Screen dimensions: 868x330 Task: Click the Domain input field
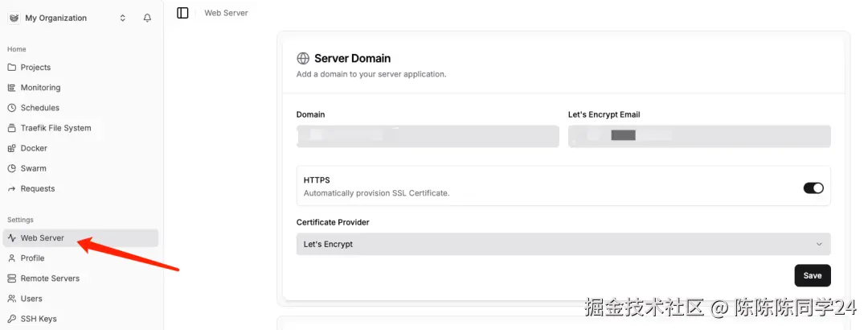pyautogui.click(x=428, y=136)
